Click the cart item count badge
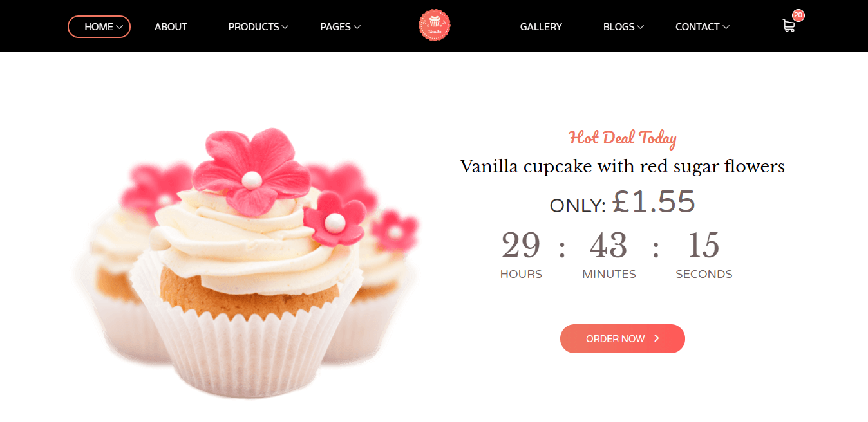 [x=798, y=15]
